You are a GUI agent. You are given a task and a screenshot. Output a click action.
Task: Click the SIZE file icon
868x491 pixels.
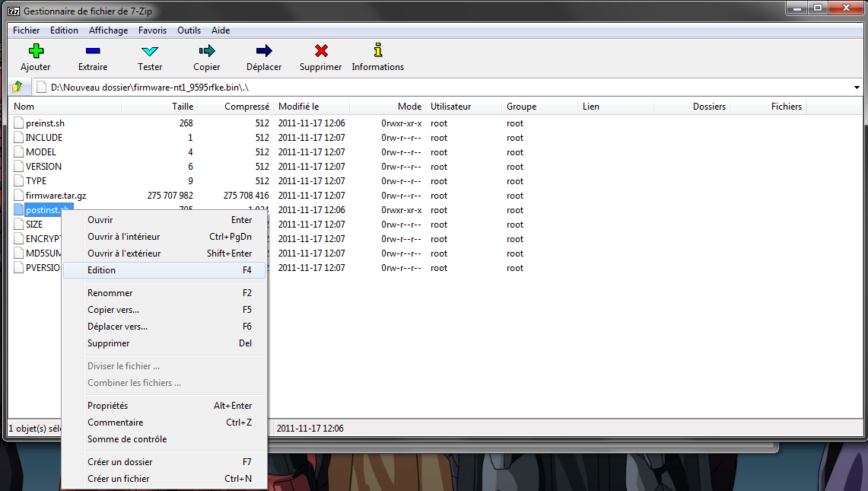pos(19,224)
